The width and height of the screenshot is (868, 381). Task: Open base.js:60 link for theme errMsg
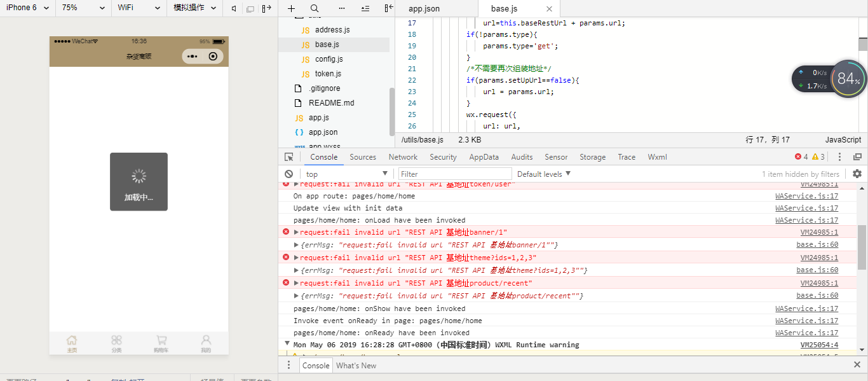(x=818, y=270)
